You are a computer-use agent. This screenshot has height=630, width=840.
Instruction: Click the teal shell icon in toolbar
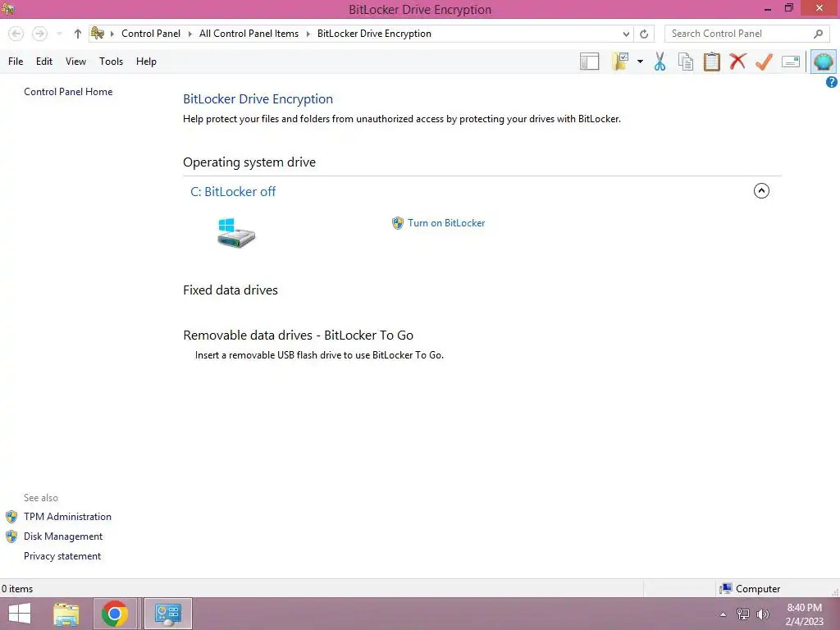click(824, 61)
